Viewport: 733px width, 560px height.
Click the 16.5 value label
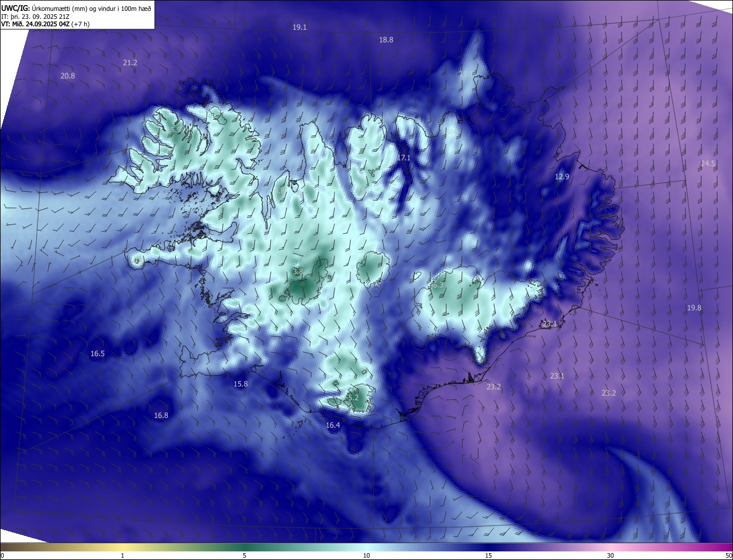[x=97, y=354]
